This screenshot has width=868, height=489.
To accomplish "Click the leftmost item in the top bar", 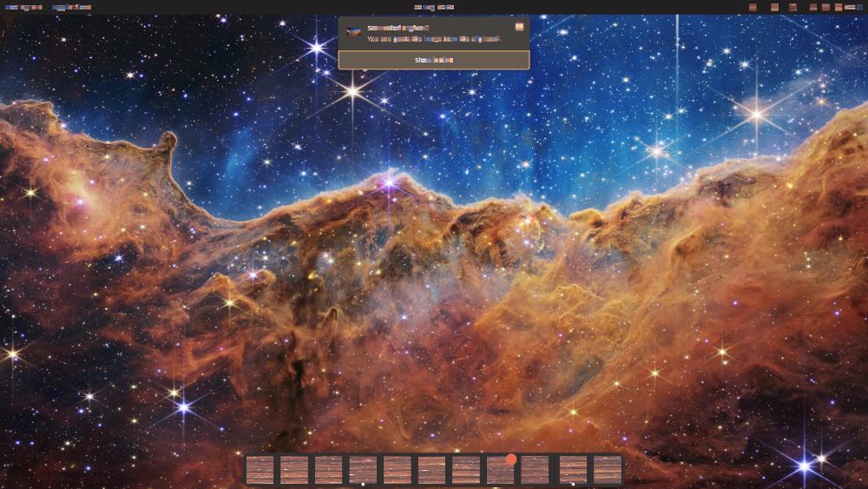I will click(23, 7).
